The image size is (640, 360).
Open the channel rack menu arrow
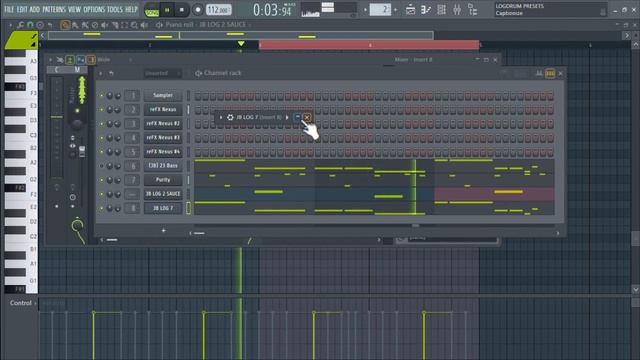coord(101,73)
